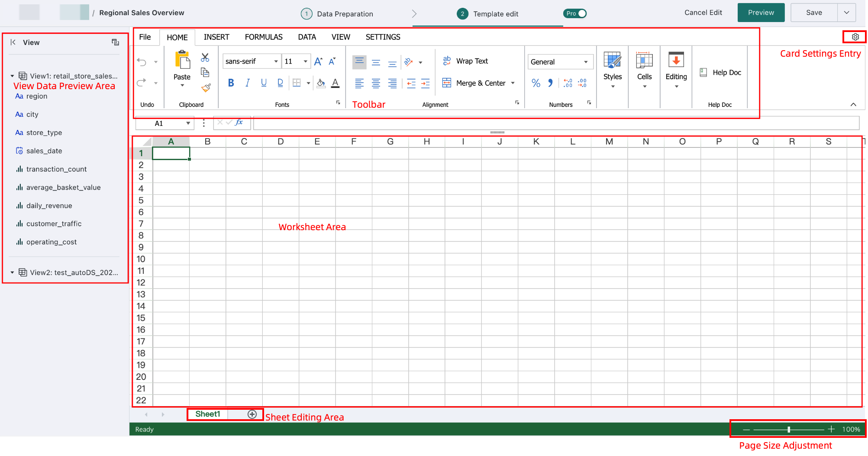Center text horizontally
868x456 pixels.
(376, 83)
